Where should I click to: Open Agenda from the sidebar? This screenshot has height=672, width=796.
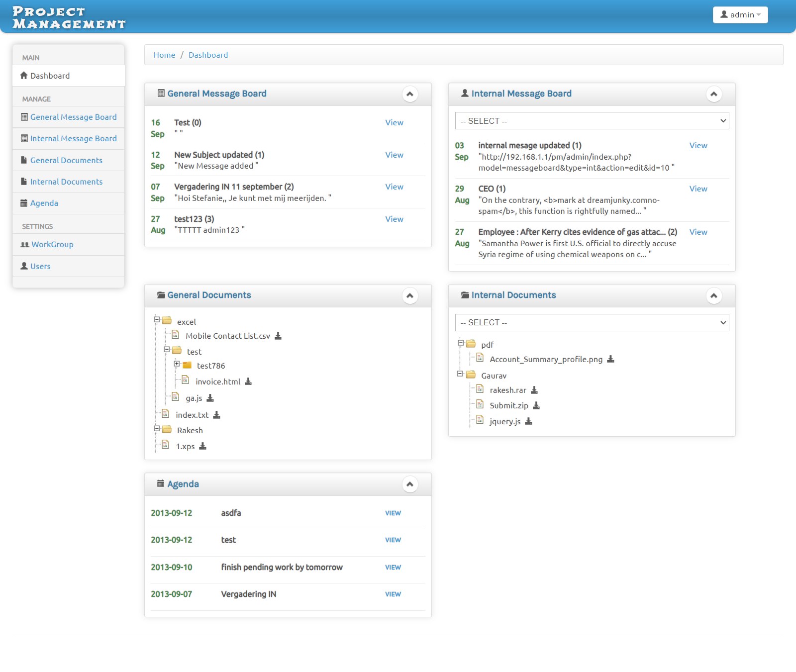(69, 203)
